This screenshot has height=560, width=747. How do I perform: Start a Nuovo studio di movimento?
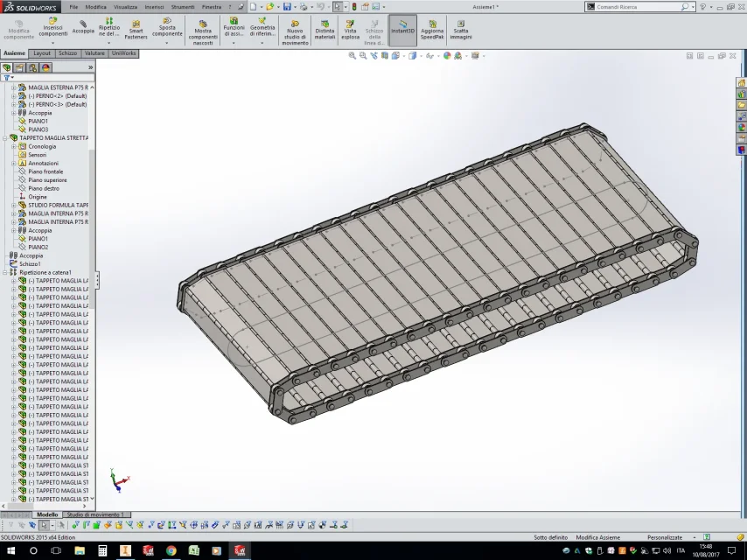295,32
